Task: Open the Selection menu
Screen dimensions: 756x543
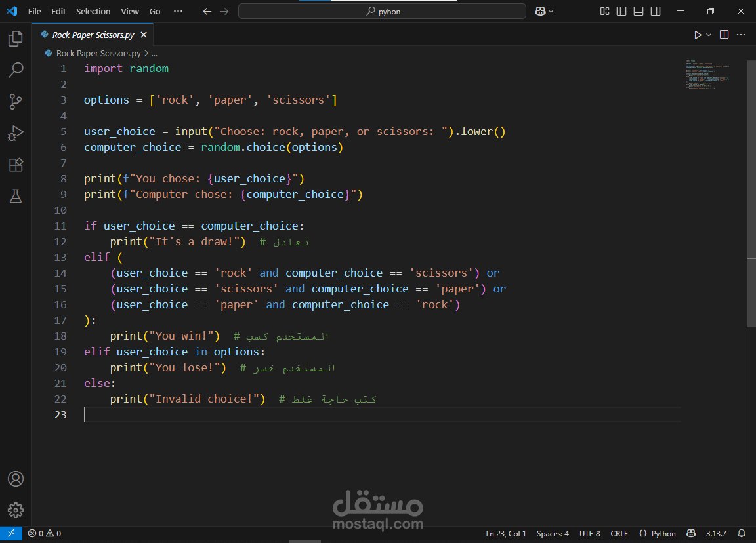Action: tap(93, 11)
